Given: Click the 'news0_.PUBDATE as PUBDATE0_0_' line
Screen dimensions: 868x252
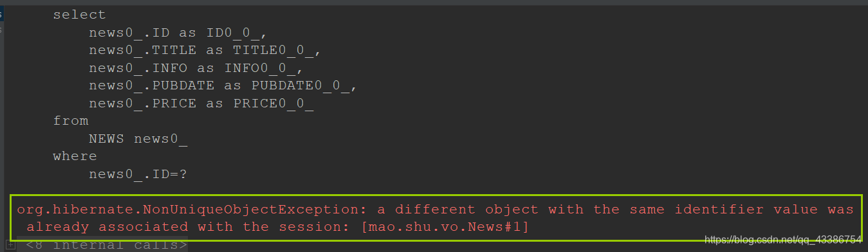Looking at the screenshot, I should (x=223, y=85).
